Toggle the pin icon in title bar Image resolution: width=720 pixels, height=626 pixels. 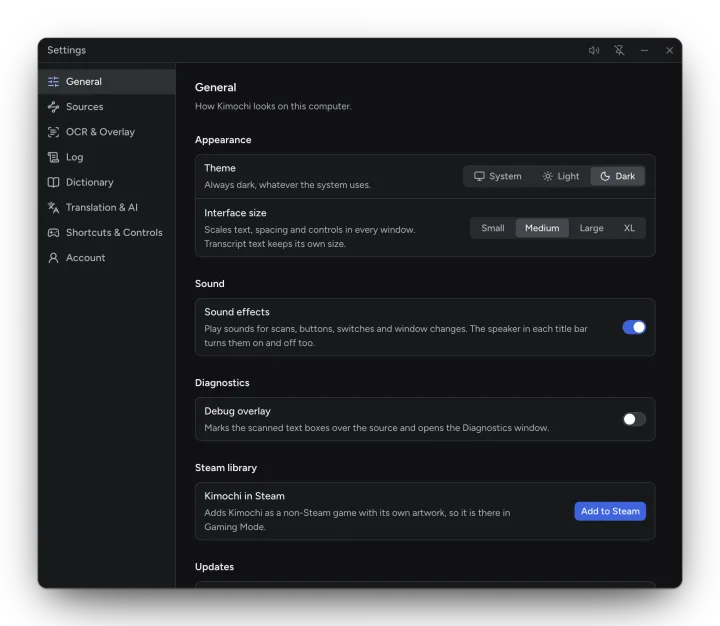pos(619,50)
